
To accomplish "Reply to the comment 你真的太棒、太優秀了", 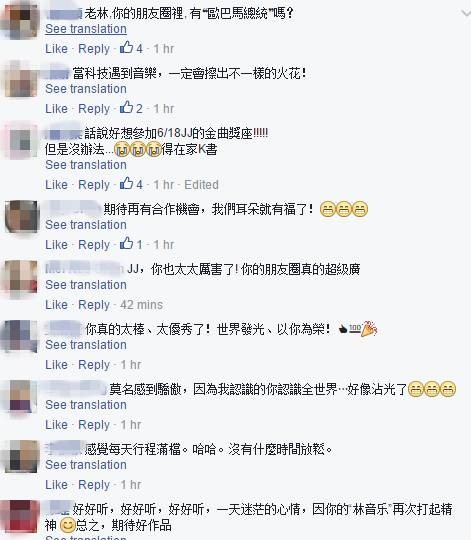I will tap(94, 365).
